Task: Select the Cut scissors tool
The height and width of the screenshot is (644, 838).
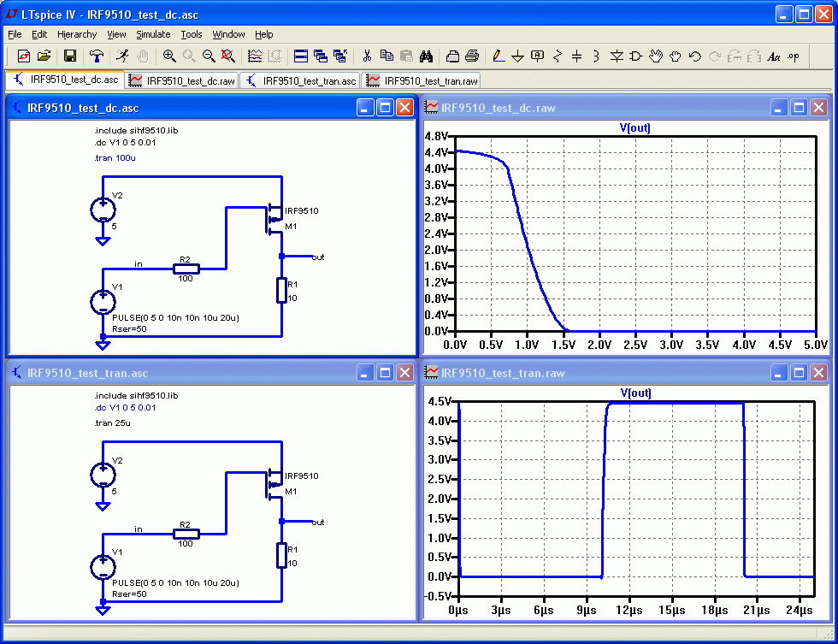Action: point(367,56)
